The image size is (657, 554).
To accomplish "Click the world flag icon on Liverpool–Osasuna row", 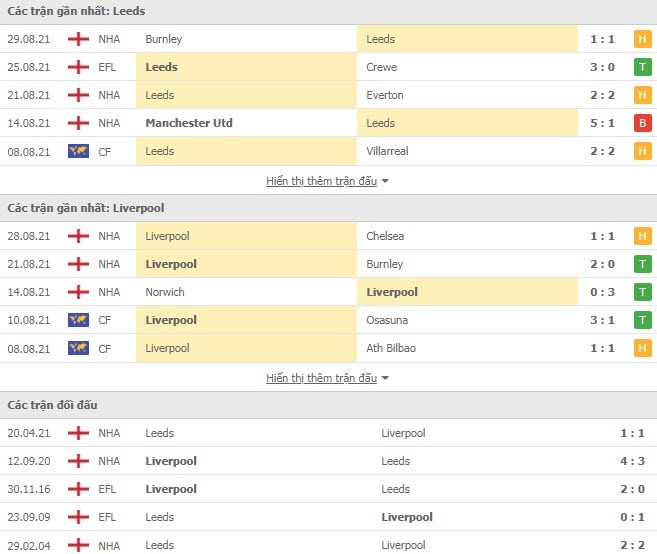I will coord(78,320).
